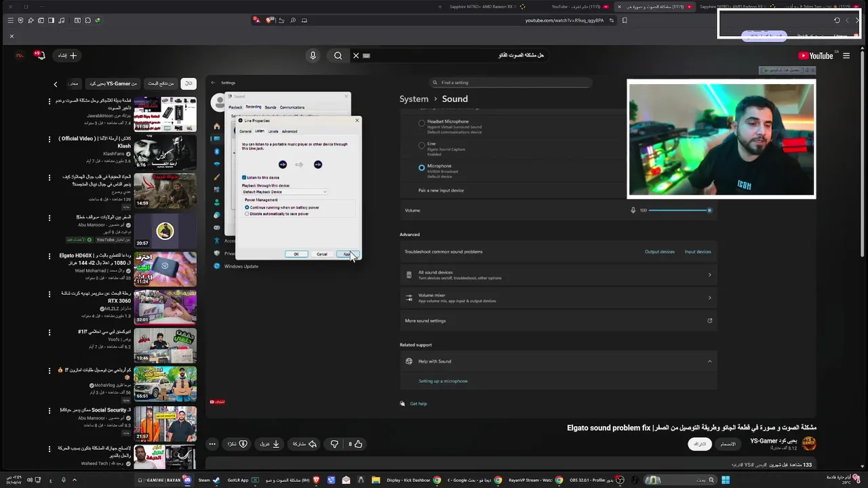Image resolution: width=868 pixels, height=488 pixels.
Task: Open the RTX 3060 suggested video thumbnail
Action: pyautogui.click(x=165, y=307)
